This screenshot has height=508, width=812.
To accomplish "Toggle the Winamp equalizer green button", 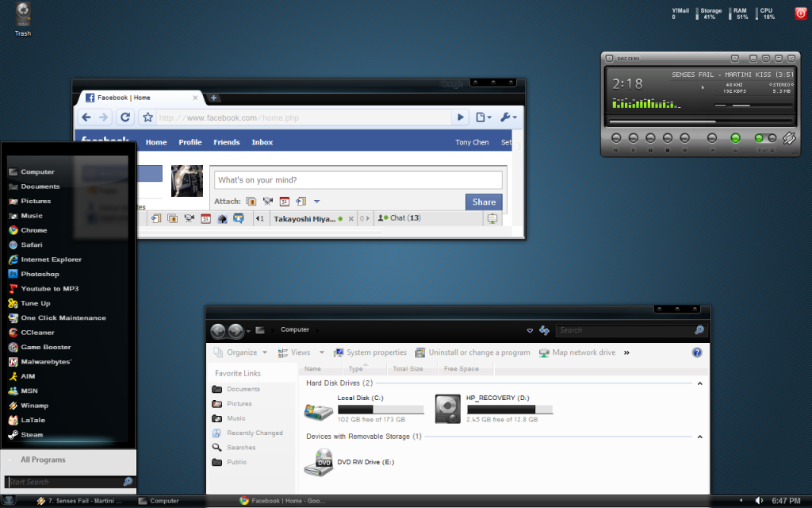I will pos(735,138).
